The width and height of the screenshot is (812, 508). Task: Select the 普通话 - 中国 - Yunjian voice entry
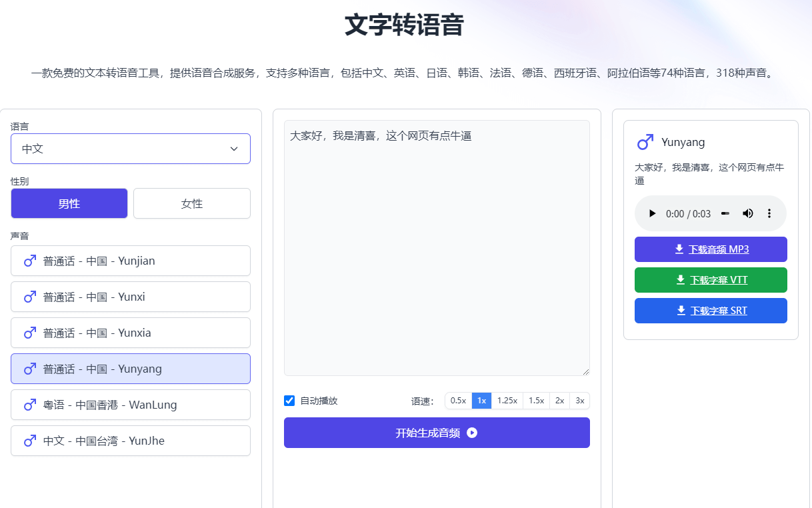[x=130, y=261]
